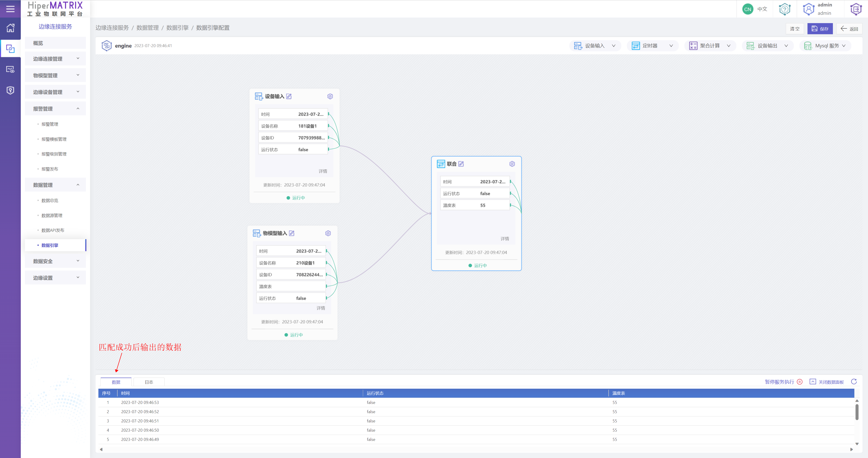Click the table's right horizontal scroll arrow

(851, 449)
